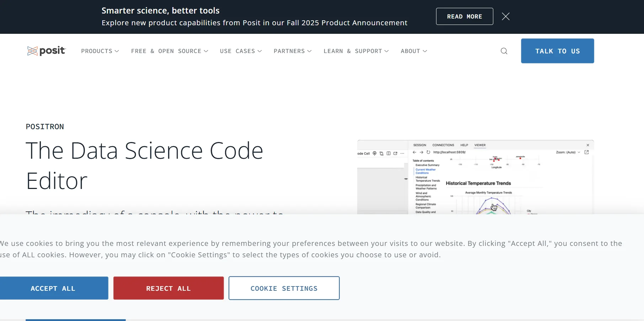The width and height of the screenshot is (644, 321).
Task: Open the site search magnifier icon
Action: click(x=504, y=51)
